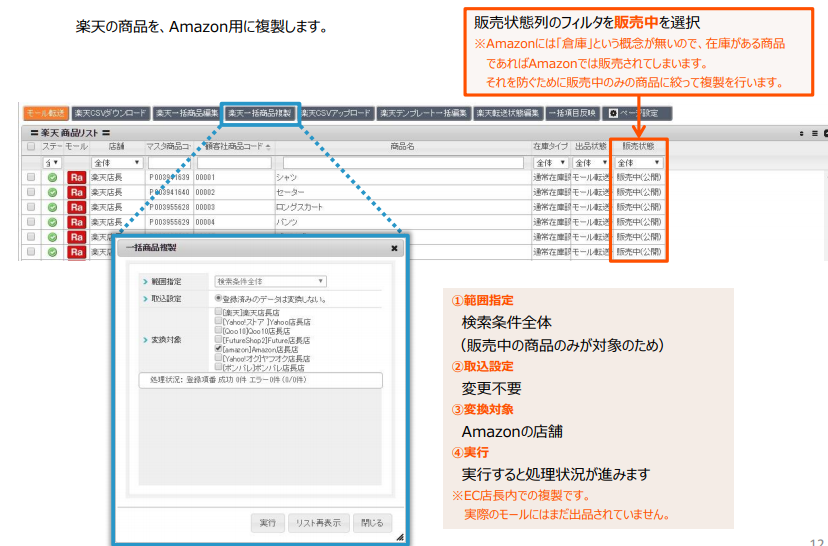Click the red Ra mall icon in the ロングスカート row
Screen dimensions: 828x546
77,207
